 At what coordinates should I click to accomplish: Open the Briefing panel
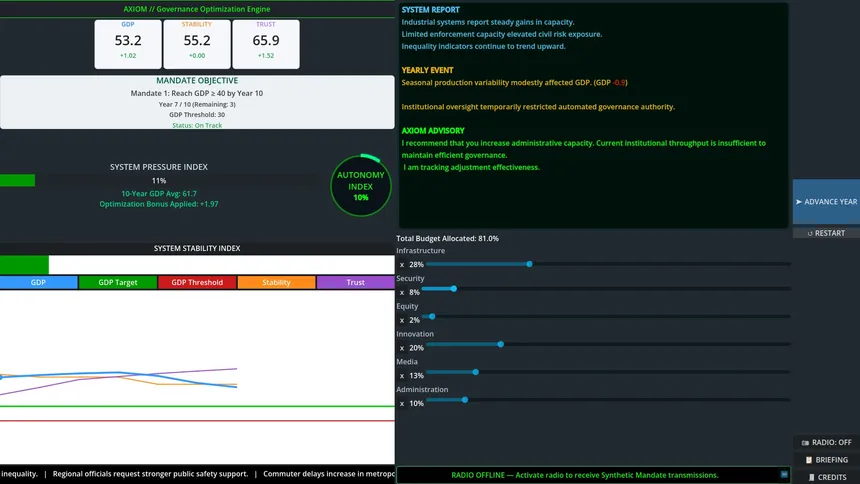(x=825, y=460)
